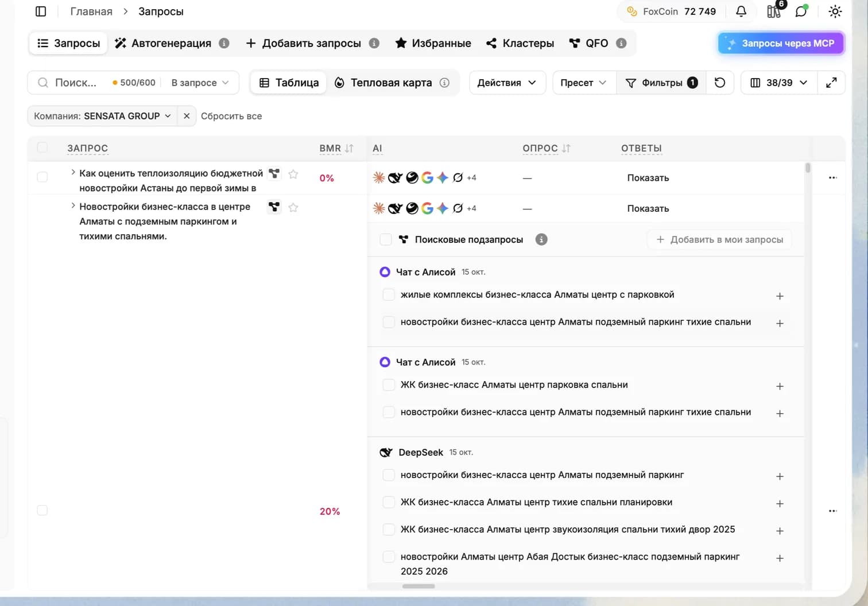Open the Пресет dropdown

click(584, 83)
